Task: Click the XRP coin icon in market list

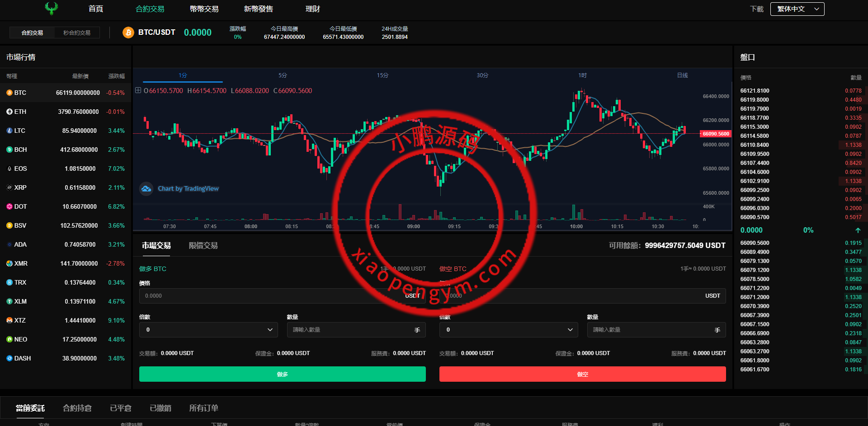Action: click(9, 187)
